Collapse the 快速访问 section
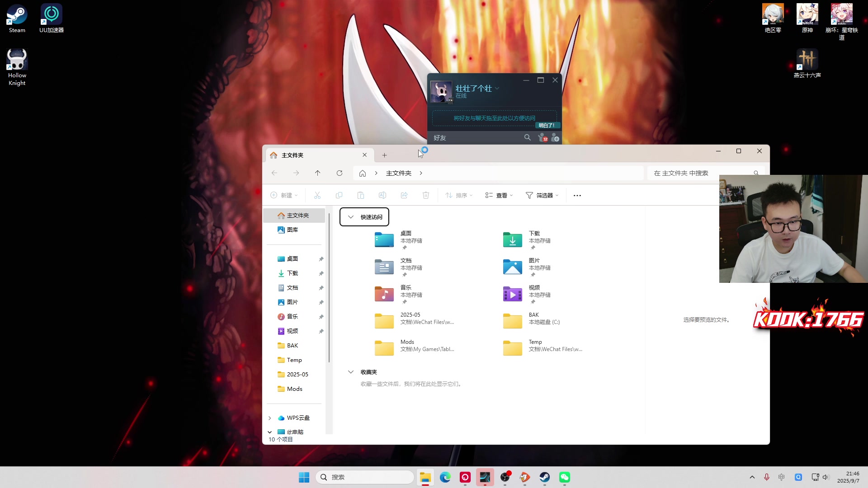Viewport: 868px width, 488px height. [x=351, y=217]
